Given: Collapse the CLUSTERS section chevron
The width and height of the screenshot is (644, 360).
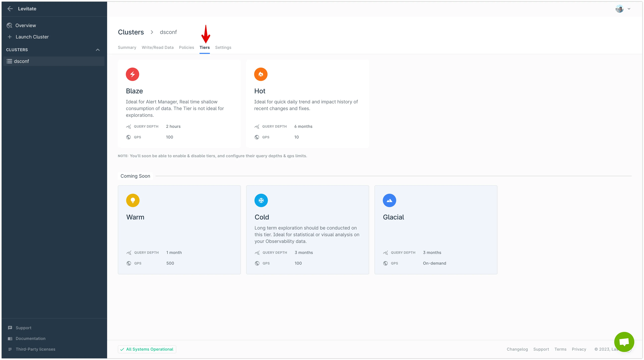Looking at the screenshot, I should (98, 50).
